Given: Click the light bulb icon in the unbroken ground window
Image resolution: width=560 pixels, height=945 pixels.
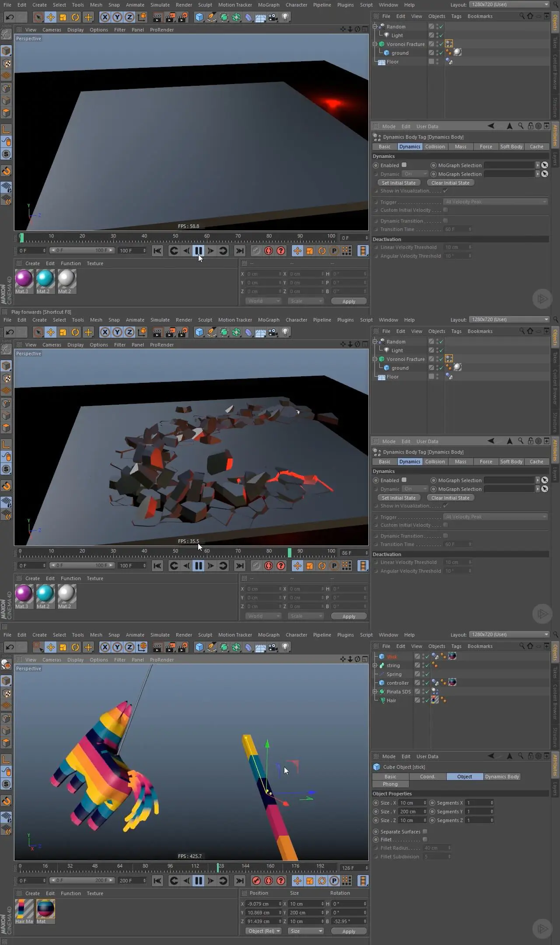Looking at the screenshot, I should tap(285, 17).
